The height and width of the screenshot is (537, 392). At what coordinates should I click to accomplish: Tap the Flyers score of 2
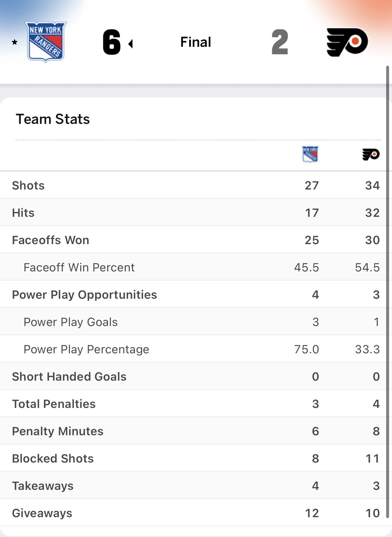280,42
